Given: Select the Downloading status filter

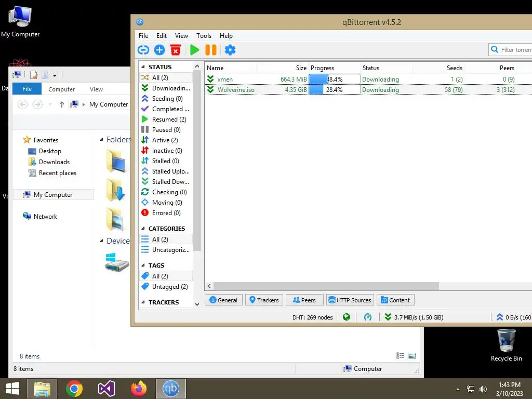Looking at the screenshot, I should click(x=166, y=88).
